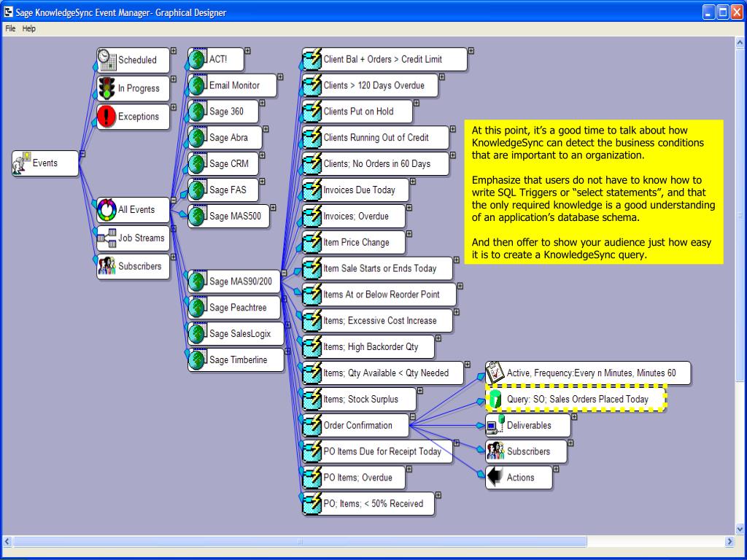
Task: Click the Sage MAS90/200 globe icon
Action: pyautogui.click(x=197, y=281)
